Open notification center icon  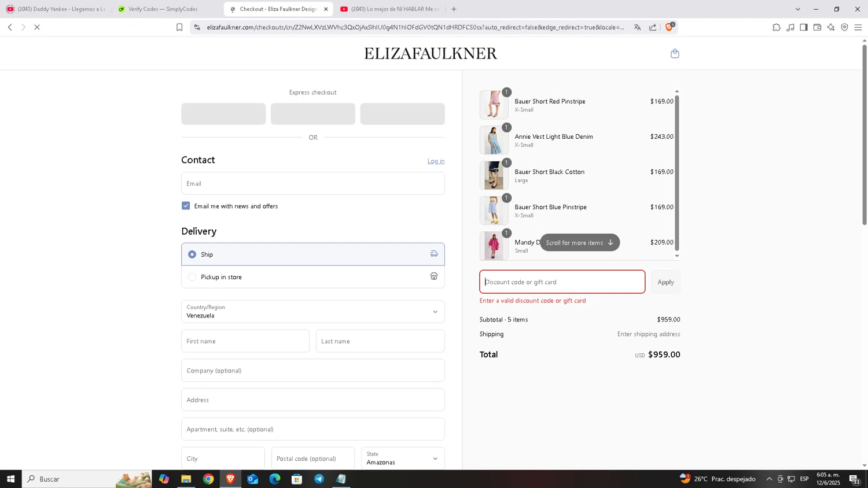[x=855, y=479]
